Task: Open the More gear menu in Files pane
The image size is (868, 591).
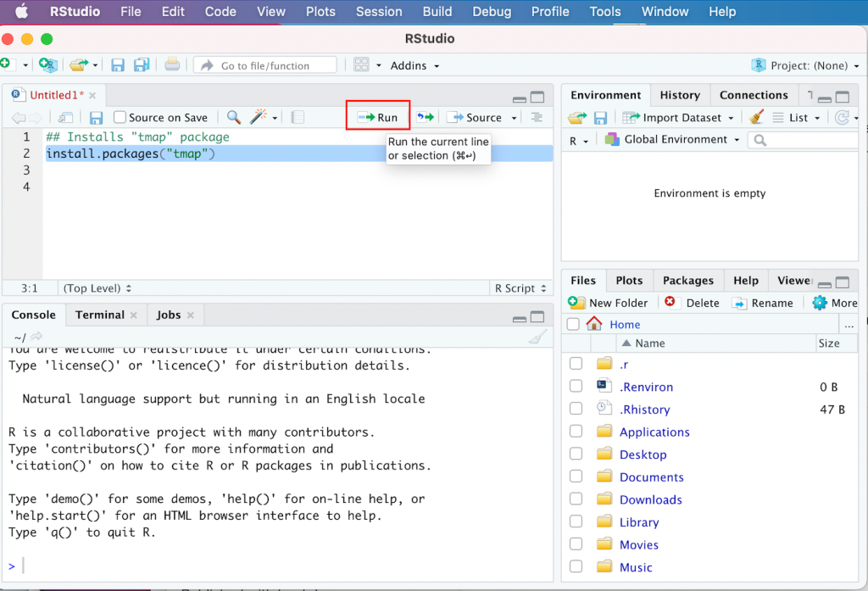Action: (835, 303)
